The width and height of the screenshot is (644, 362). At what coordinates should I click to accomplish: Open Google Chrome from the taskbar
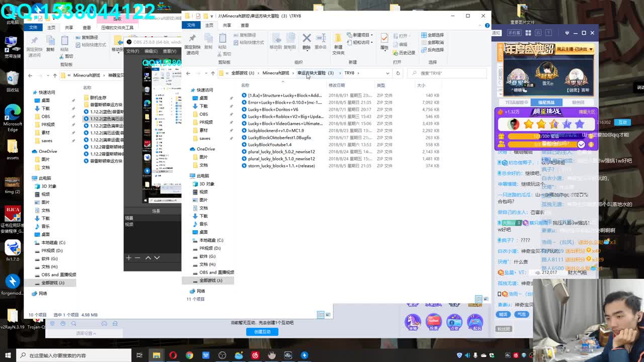tap(189, 355)
